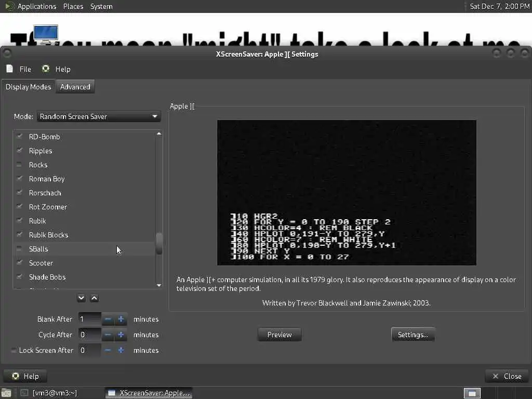Switch to vm3@vm3 terminal taskbar item
The height and width of the screenshot is (399, 532).
pos(49,393)
